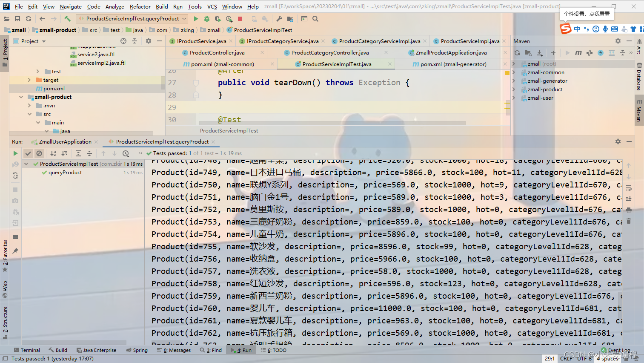Toggle Maven offline mode icon

(590, 53)
